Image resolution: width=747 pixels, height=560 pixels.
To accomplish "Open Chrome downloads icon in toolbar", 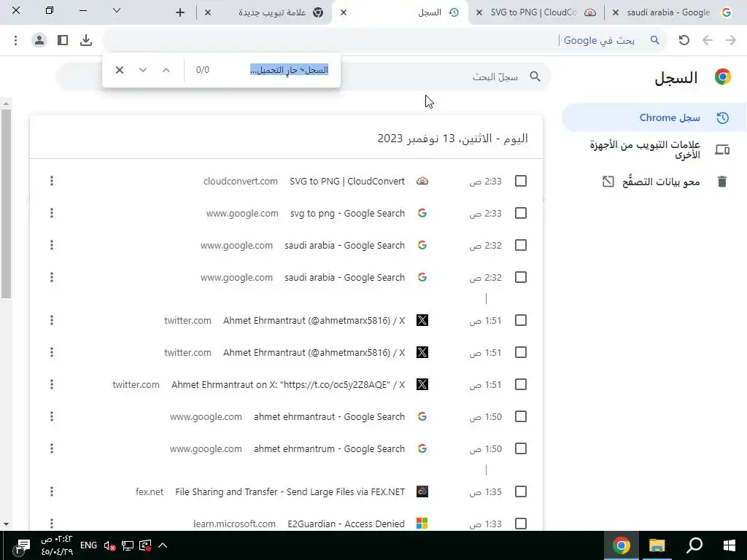I will 86,40.
